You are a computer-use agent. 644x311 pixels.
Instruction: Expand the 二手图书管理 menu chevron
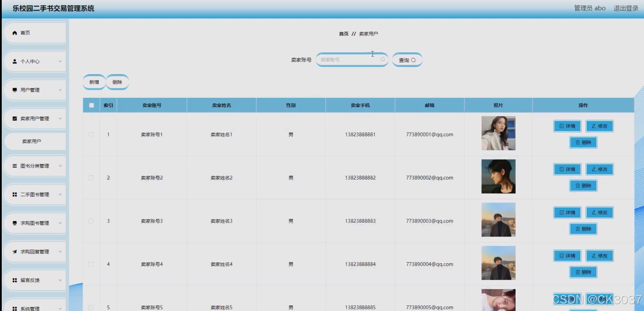click(60, 195)
